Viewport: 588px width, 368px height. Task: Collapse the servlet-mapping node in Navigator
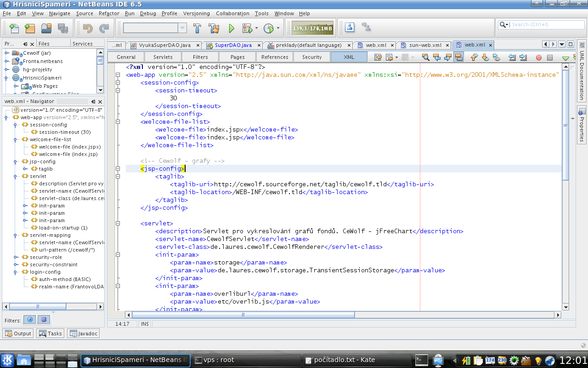click(x=16, y=235)
